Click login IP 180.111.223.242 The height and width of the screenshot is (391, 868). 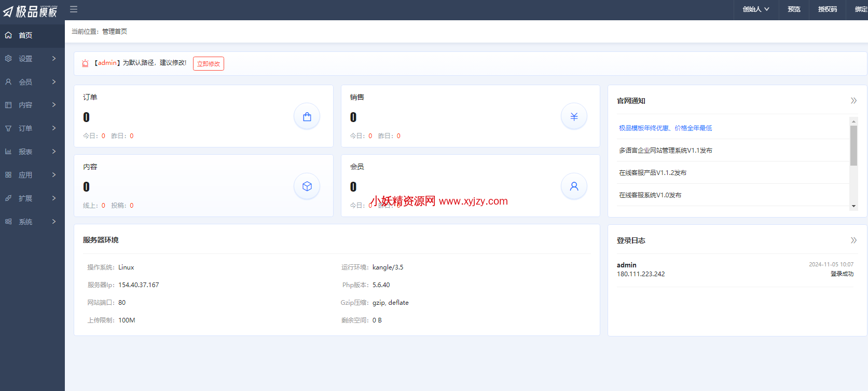[x=641, y=274]
